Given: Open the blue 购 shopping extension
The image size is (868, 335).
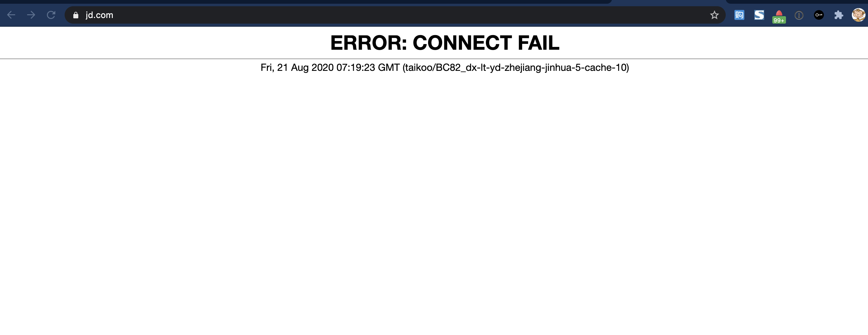Looking at the screenshot, I should (x=739, y=15).
